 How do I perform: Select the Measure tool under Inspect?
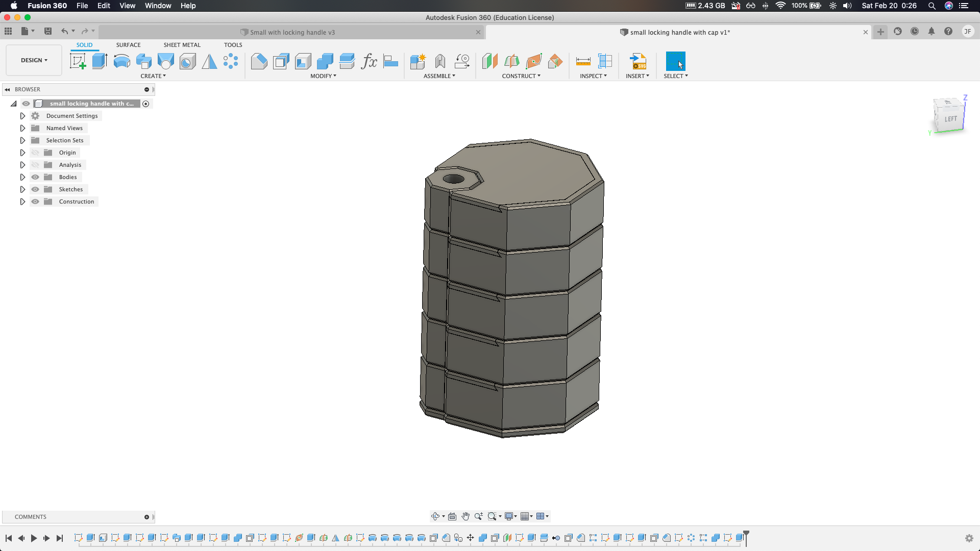coord(582,61)
